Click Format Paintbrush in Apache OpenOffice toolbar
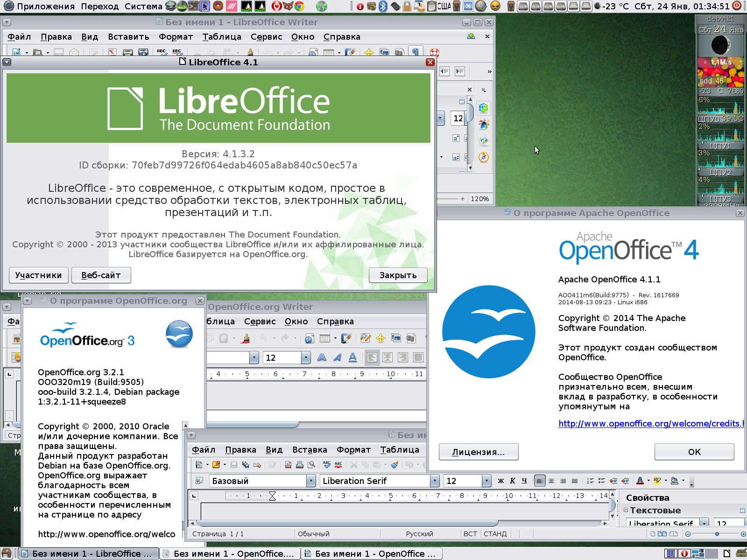The image size is (747, 560). (x=395, y=465)
